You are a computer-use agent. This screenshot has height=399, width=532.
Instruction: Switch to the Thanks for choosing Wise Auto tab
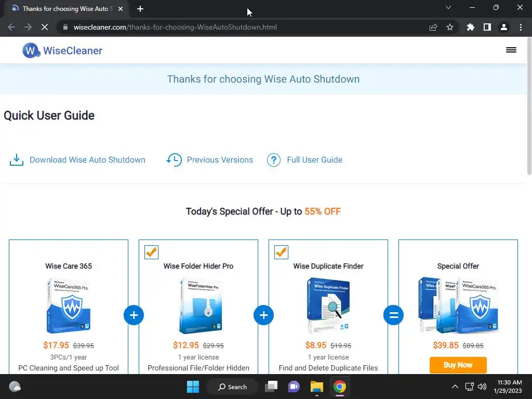pos(66,9)
